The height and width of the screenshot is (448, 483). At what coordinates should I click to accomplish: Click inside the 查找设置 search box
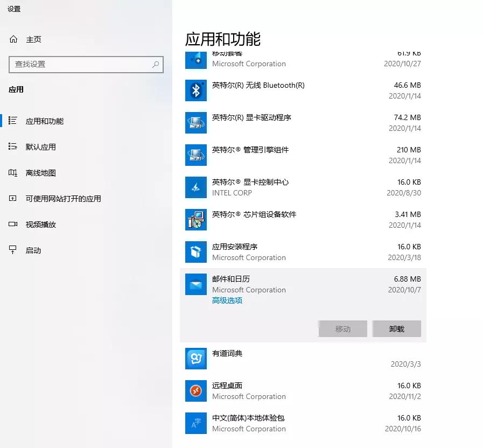click(x=86, y=65)
